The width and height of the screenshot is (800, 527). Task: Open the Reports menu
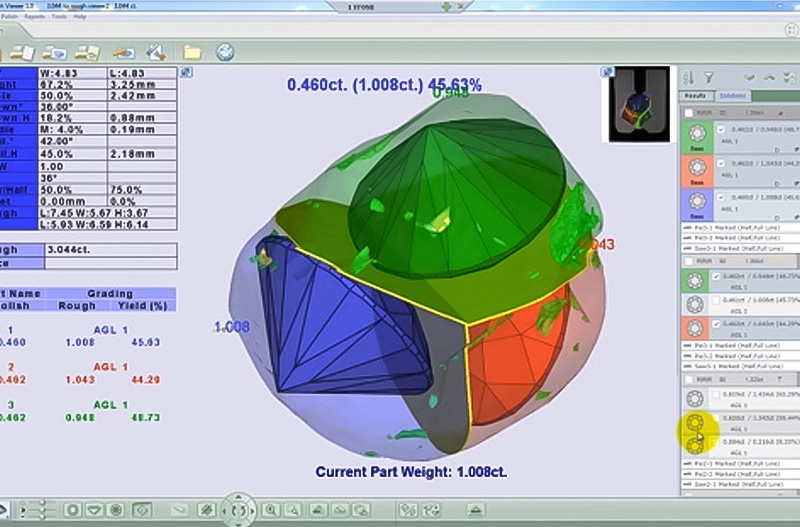coord(35,16)
